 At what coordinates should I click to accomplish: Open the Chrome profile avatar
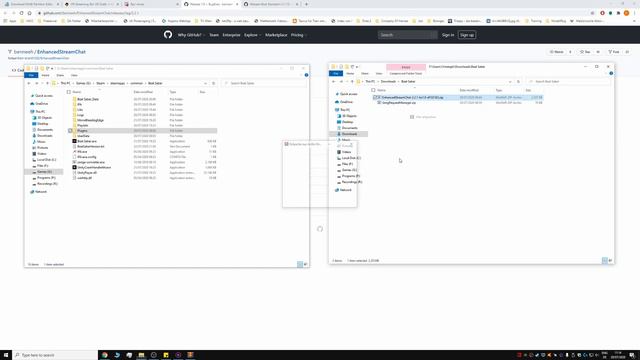pyautogui.click(x=626, y=13)
